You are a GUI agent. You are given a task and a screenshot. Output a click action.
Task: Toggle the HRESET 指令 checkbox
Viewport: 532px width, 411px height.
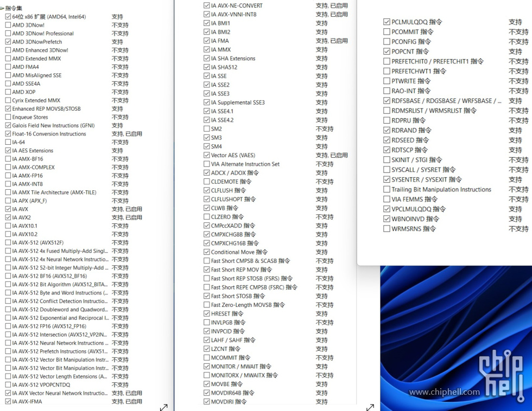(x=207, y=314)
